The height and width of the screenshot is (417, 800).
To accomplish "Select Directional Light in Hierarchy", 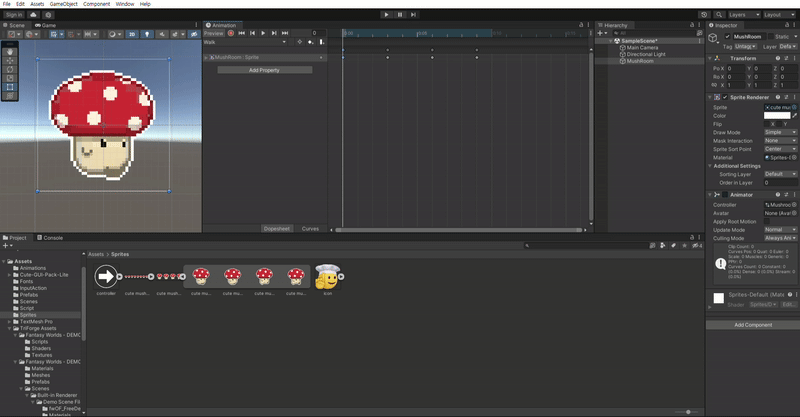I will (645, 54).
